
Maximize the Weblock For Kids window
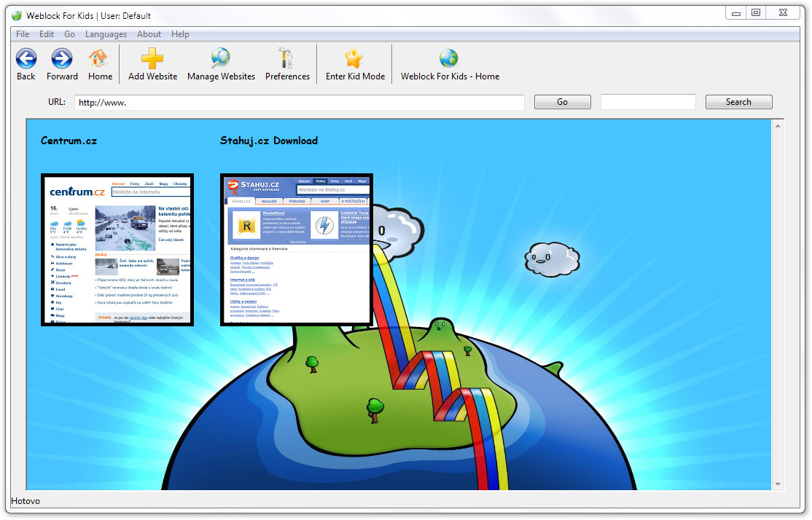point(756,13)
